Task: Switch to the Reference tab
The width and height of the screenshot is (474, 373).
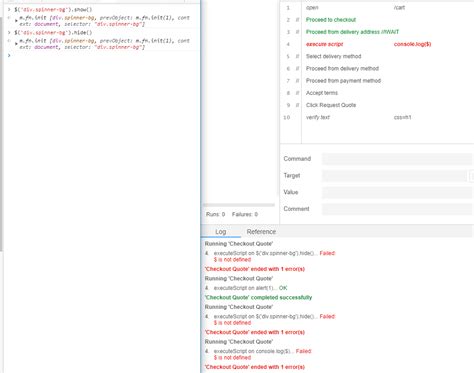Action: click(261, 231)
